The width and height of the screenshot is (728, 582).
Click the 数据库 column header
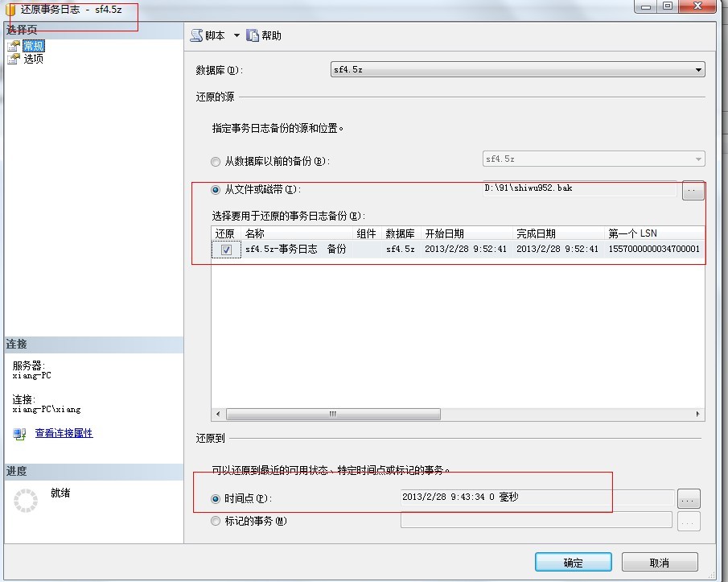tap(401, 233)
